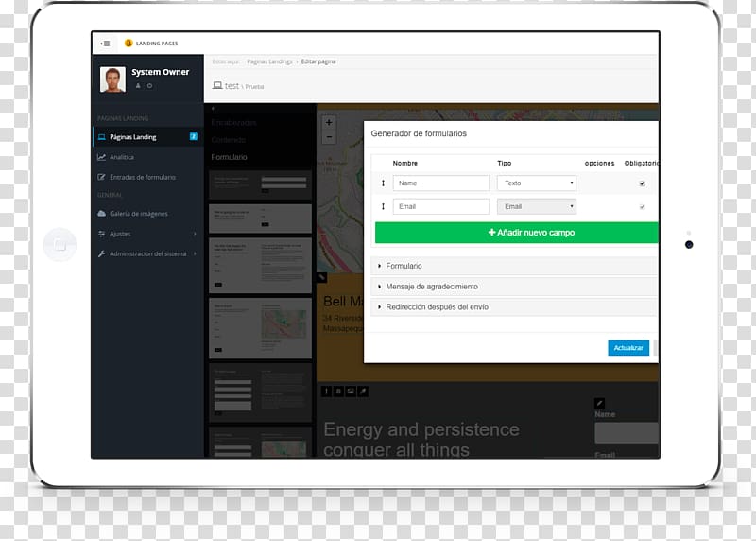Click the Actualizar button
Image resolution: width=756 pixels, height=541 pixels.
click(628, 348)
